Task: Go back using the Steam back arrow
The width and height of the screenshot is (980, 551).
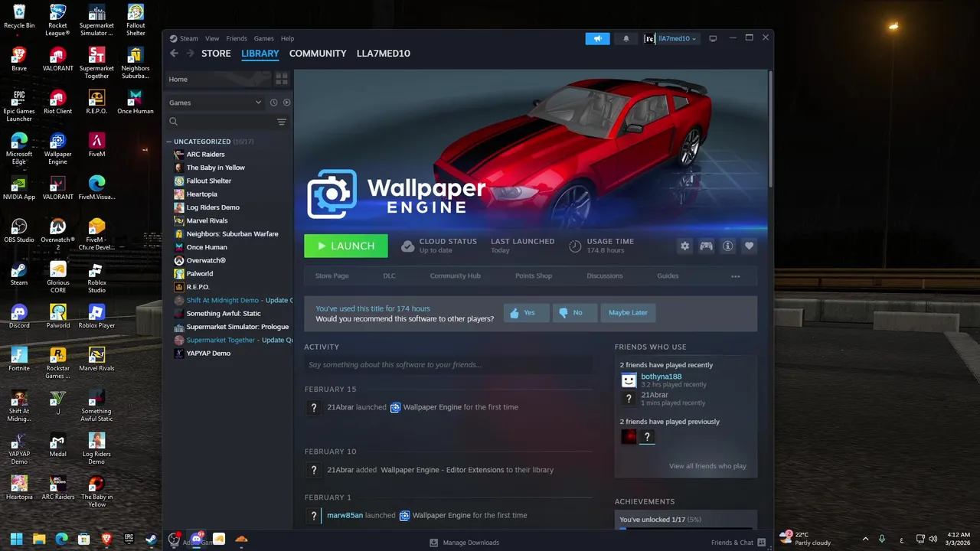Action: pyautogui.click(x=174, y=54)
